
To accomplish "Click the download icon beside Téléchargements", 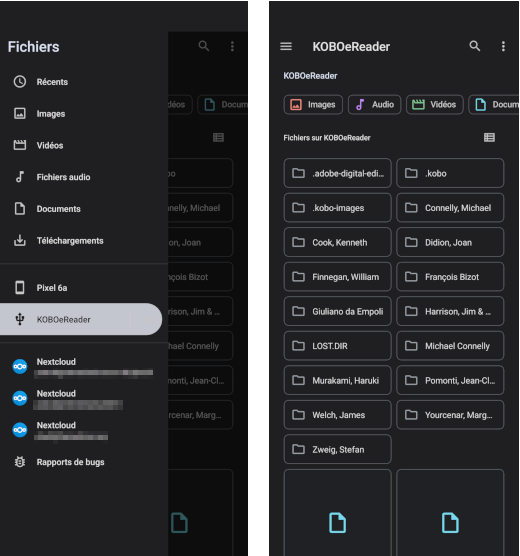I will pos(20,240).
